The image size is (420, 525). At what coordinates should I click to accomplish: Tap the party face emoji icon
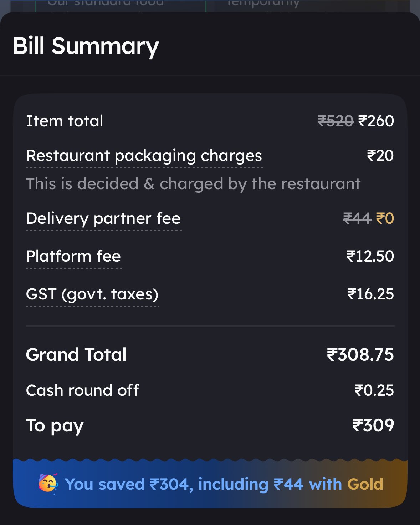tap(48, 484)
